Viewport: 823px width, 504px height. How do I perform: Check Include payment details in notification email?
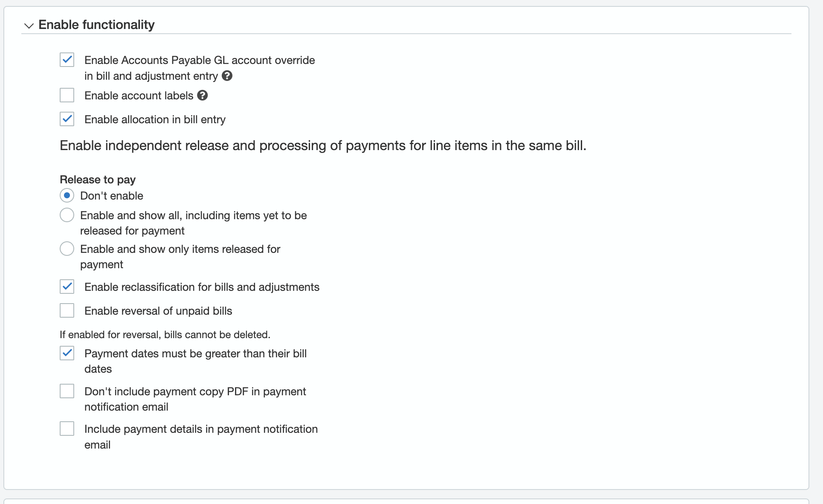point(67,429)
